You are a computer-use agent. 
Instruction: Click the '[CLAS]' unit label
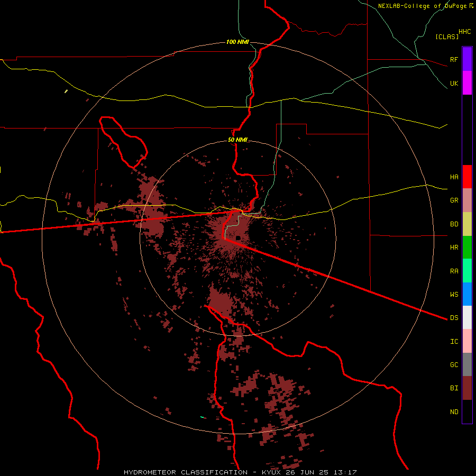point(447,36)
